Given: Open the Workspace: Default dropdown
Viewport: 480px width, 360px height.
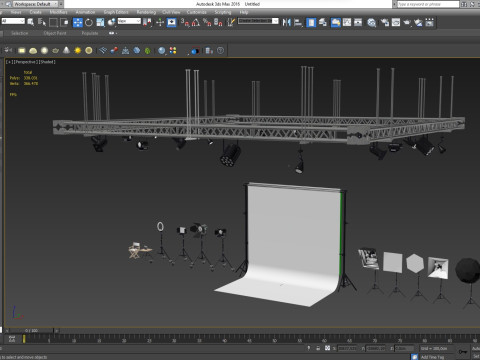Looking at the screenshot, I should tap(35, 4).
